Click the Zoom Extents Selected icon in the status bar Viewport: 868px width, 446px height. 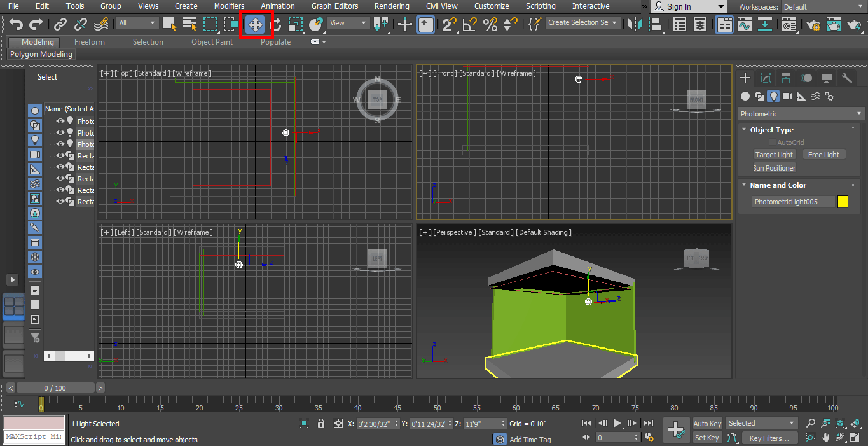click(840, 423)
